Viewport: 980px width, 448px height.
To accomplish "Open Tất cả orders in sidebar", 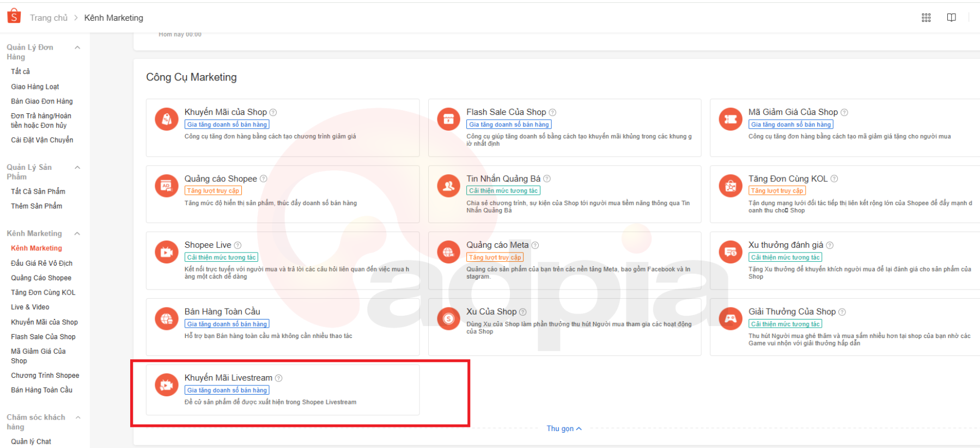I will pyautogui.click(x=21, y=71).
